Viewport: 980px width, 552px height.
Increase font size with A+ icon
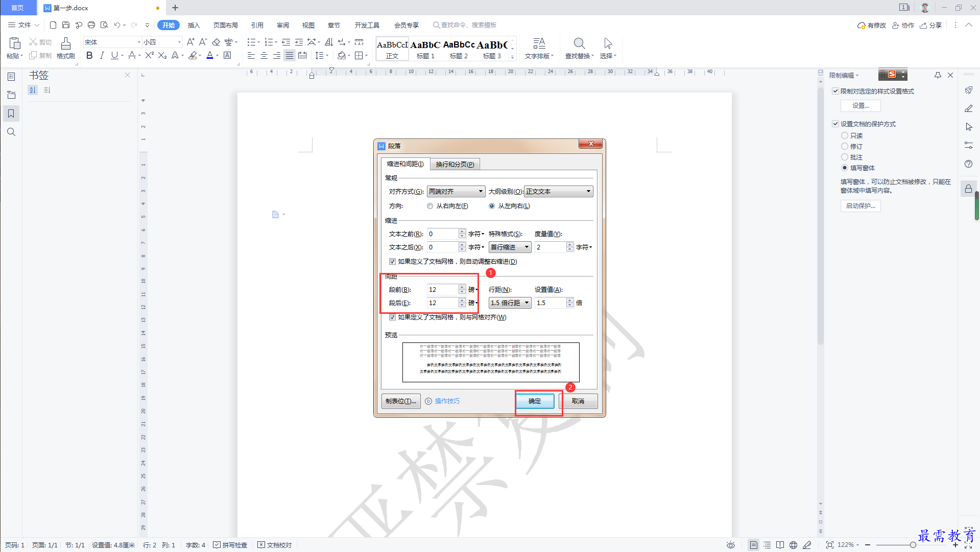point(190,42)
